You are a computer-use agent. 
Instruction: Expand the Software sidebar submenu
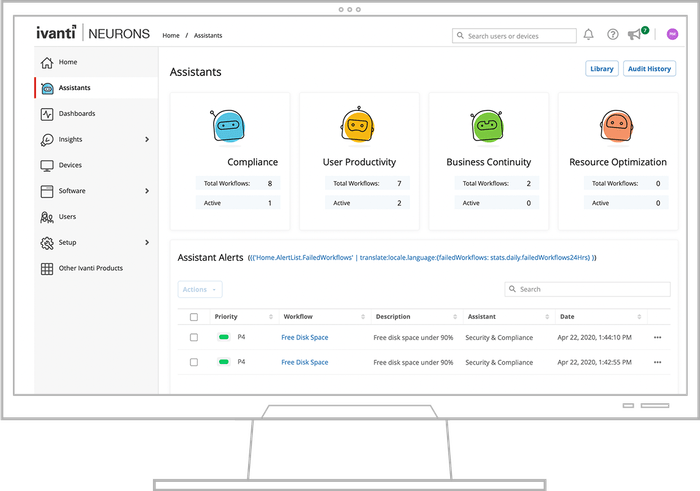[x=147, y=191]
